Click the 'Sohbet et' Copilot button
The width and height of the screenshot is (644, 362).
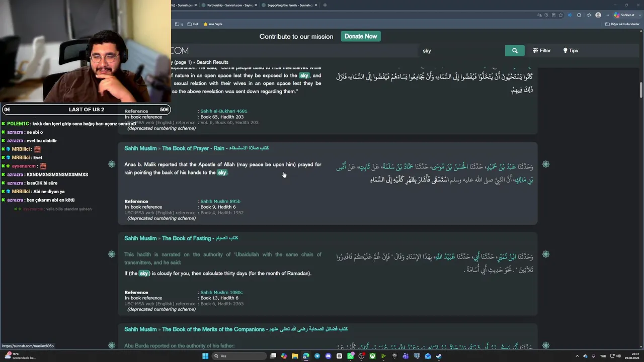(x=624, y=15)
